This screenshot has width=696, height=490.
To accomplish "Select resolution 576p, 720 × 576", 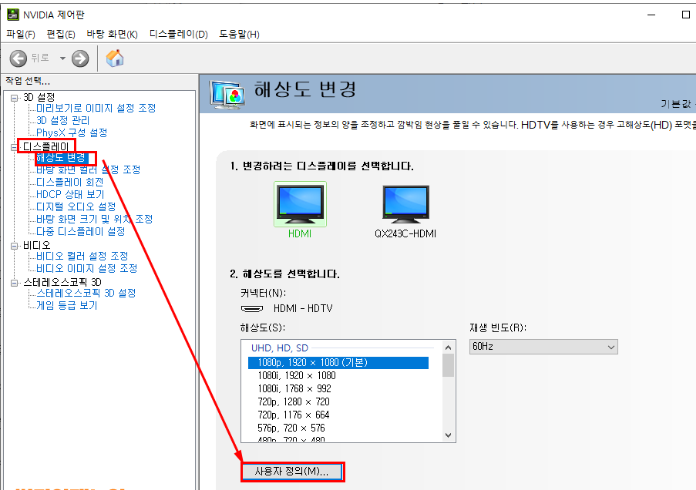I will (291, 428).
